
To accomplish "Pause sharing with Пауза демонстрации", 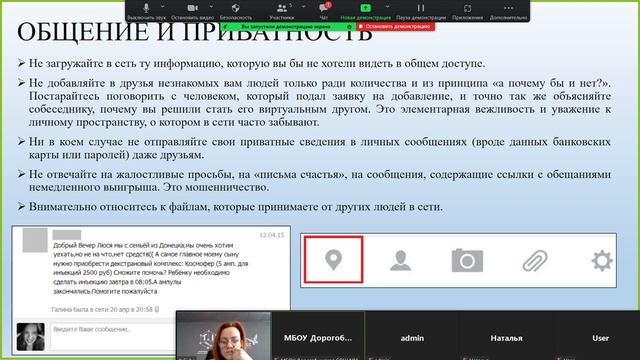I will 421,11.
